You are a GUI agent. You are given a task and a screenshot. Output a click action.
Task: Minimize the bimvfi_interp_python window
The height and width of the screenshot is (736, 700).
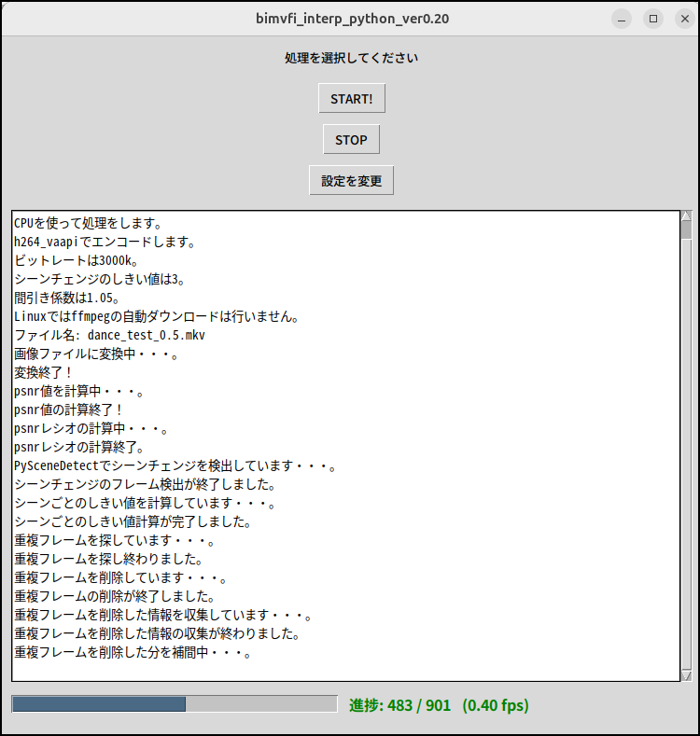click(623, 19)
